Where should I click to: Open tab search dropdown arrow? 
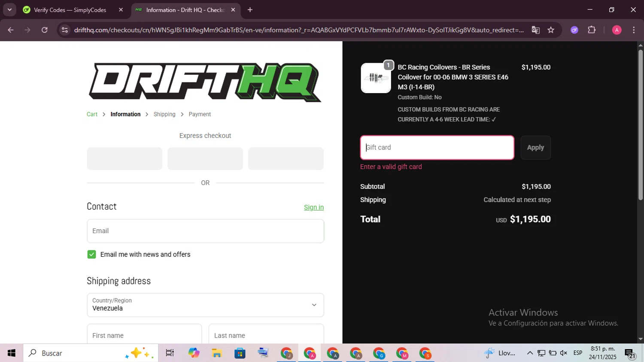pyautogui.click(x=9, y=10)
